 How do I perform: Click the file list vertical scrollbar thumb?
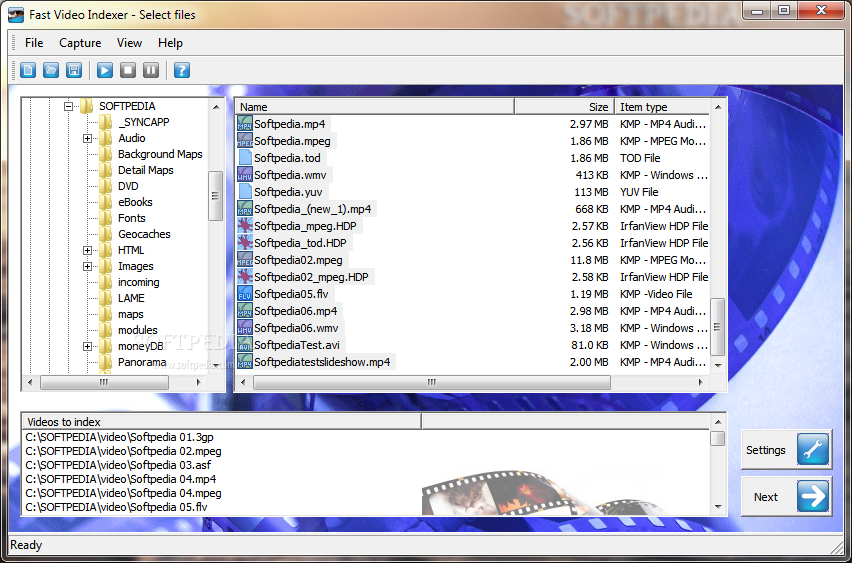(x=717, y=327)
